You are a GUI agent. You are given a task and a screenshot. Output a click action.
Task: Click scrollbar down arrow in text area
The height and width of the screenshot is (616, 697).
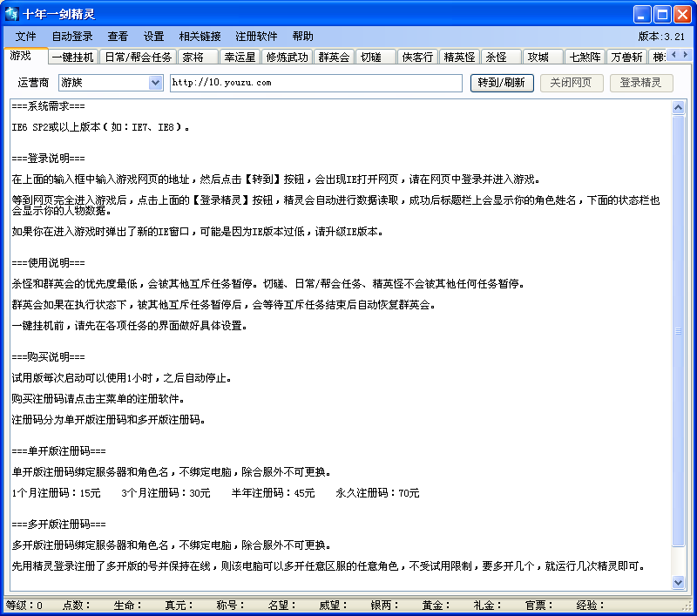click(x=679, y=582)
